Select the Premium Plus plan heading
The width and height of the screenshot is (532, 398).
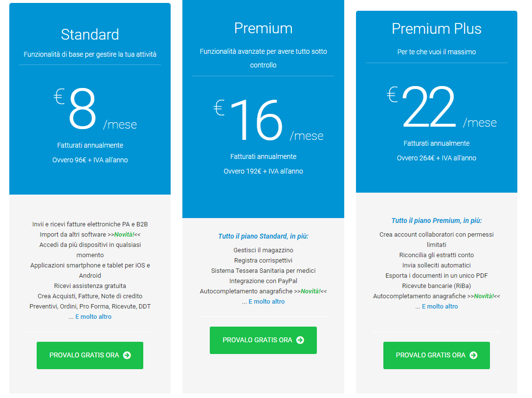(x=436, y=28)
